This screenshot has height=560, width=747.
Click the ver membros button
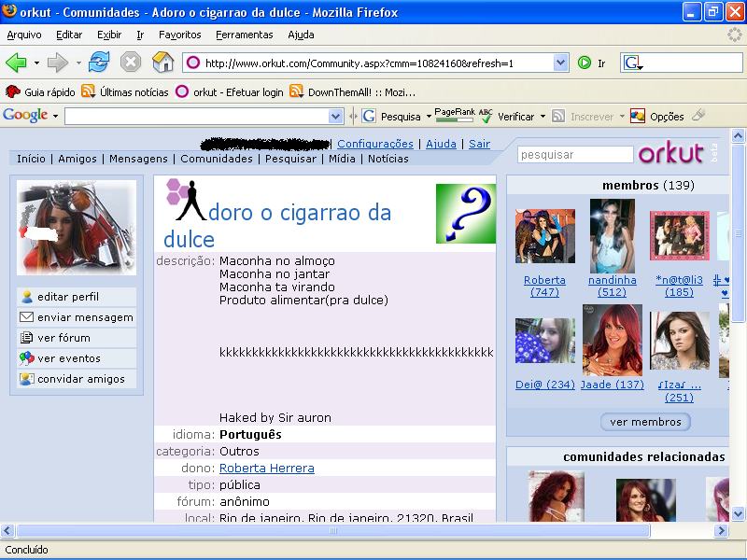(x=645, y=422)
